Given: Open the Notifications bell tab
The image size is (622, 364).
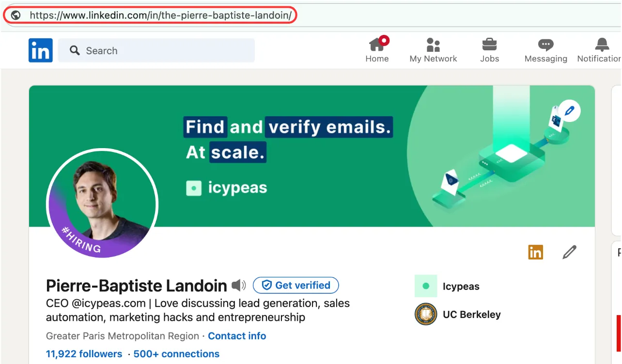Looking at the screenshot, I should pos(599,50).
